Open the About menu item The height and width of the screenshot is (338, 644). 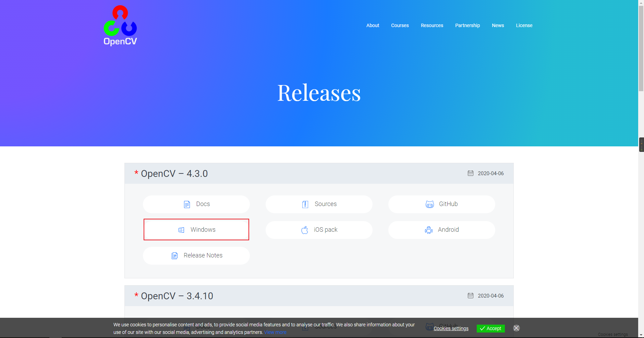point(373,25)
